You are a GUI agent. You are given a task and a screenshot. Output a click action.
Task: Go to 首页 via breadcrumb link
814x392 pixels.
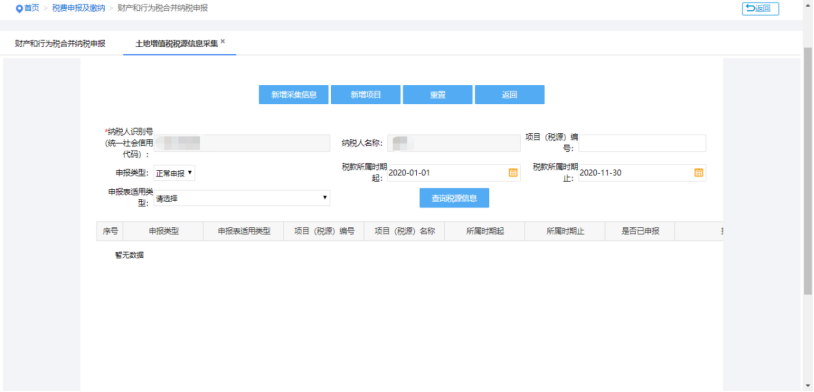32,8
